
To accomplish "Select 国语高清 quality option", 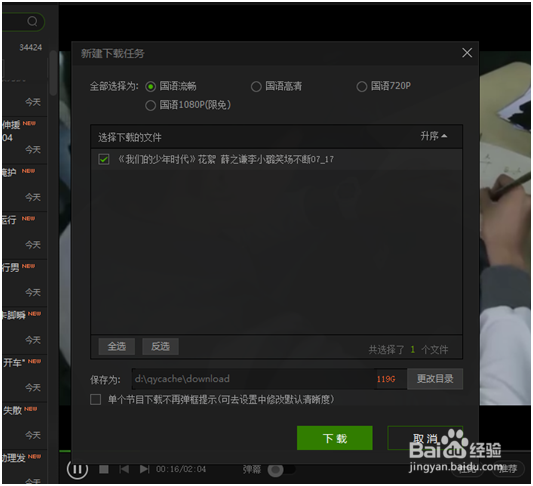I will point(256,87).
